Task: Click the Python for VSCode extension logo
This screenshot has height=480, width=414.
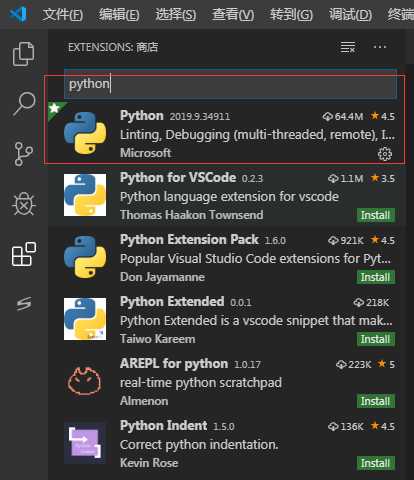Action: (85, 195)
